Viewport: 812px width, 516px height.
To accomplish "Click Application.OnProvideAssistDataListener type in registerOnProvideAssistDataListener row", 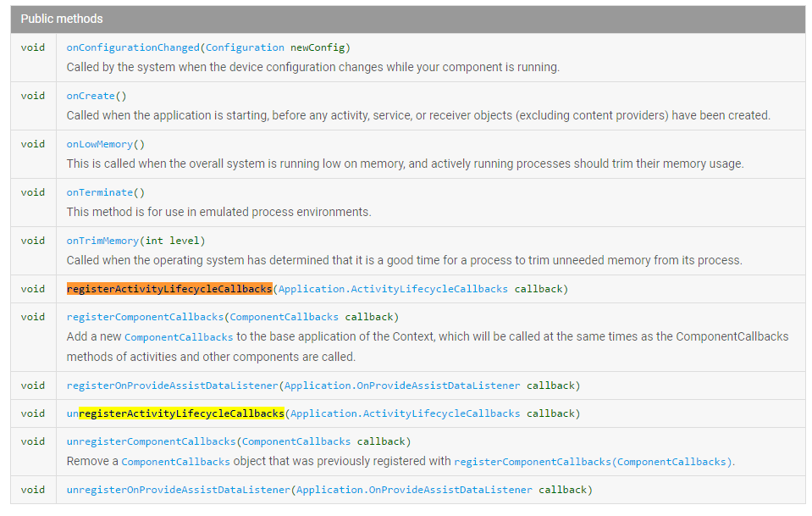I will pyautogui.click(x=402, y=386).
